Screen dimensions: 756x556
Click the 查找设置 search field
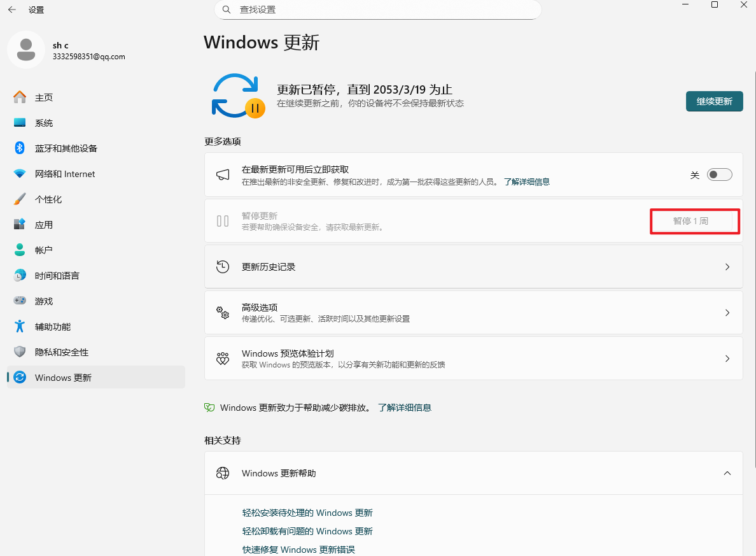[377, 10]
